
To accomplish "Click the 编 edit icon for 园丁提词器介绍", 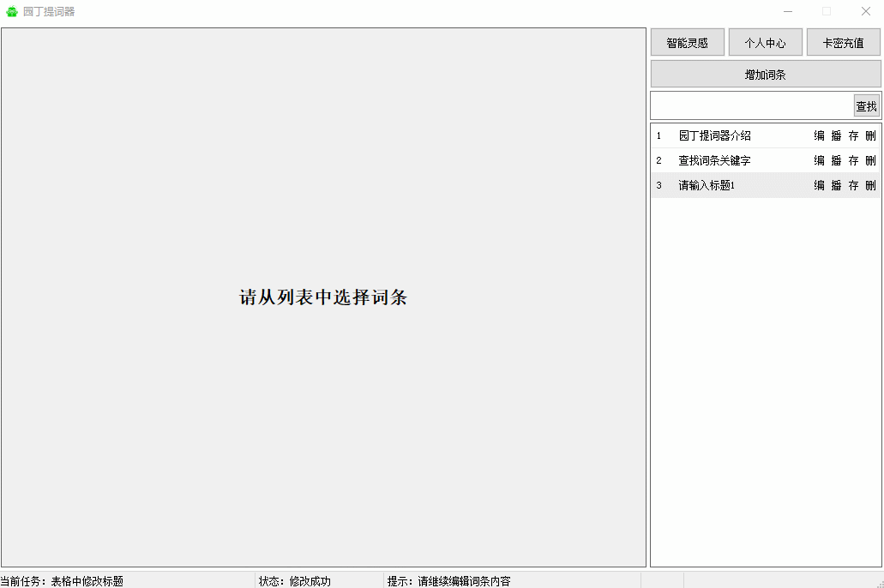I will pos(819,135).
